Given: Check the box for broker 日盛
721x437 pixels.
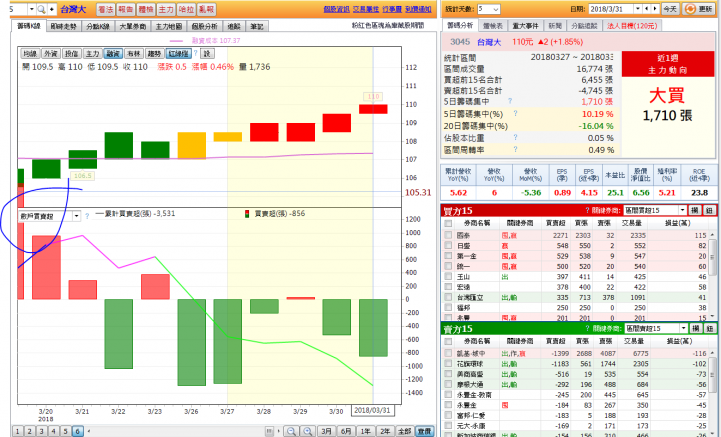Looking at the screenshot, I should (x=448, y=246).
